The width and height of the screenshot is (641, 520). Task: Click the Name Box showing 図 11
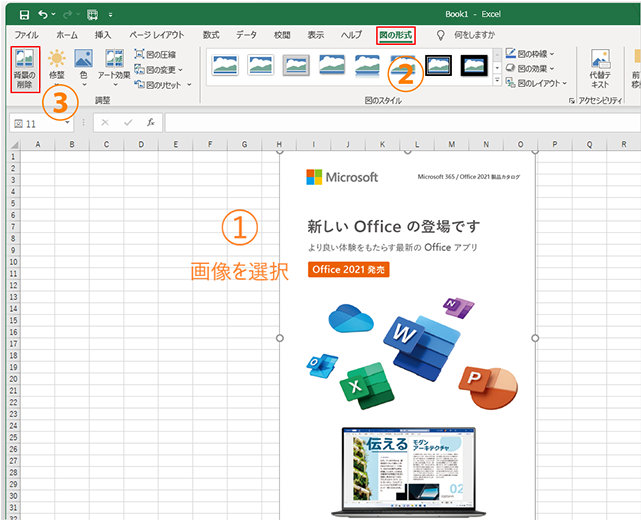[x=36, y=123]
